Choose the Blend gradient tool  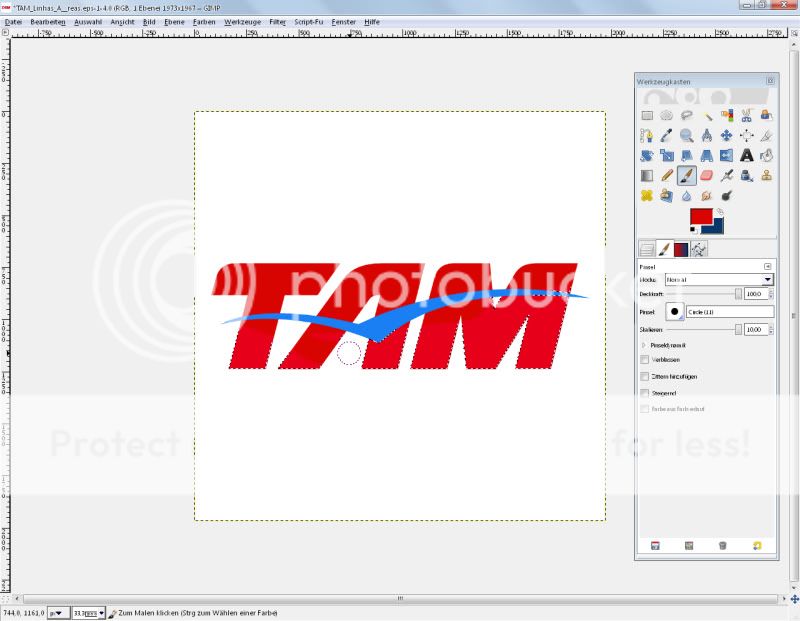[x=647, y=175]
